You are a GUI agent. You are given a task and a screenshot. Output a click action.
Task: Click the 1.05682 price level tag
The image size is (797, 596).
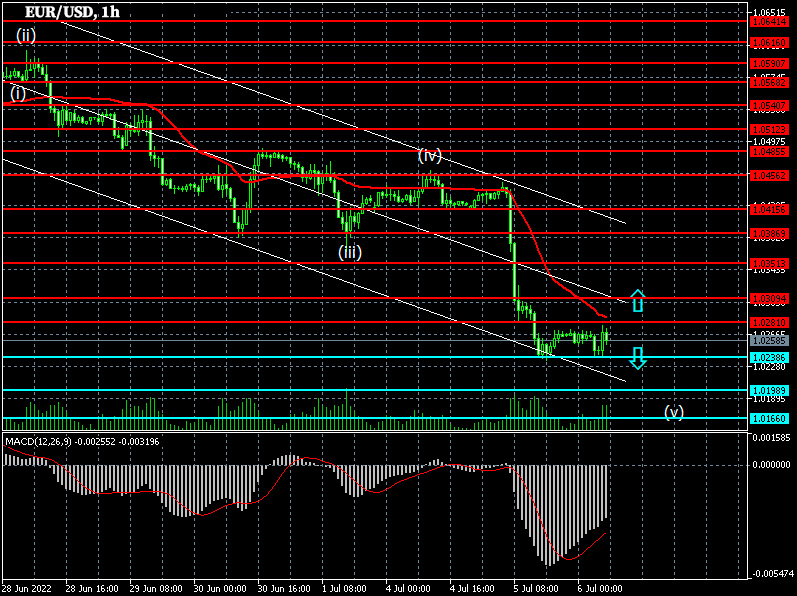click(770, 82)
